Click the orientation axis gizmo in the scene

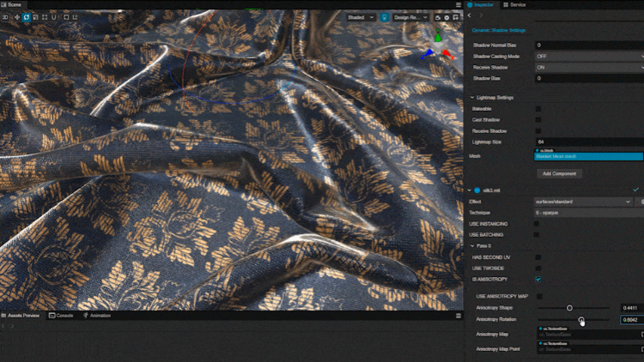pyautogui.click(x=438, y=48)
